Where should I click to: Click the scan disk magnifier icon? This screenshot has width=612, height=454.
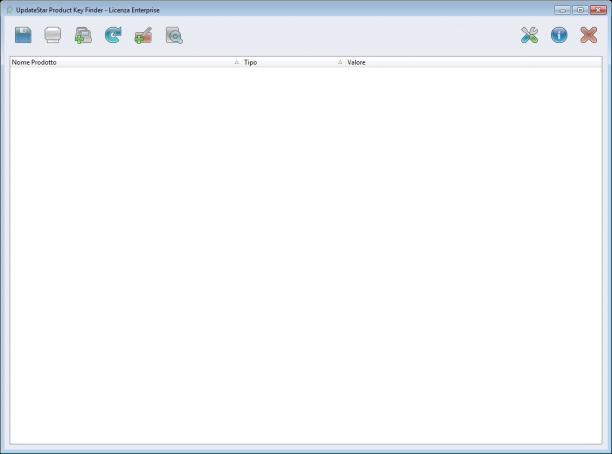174,35
